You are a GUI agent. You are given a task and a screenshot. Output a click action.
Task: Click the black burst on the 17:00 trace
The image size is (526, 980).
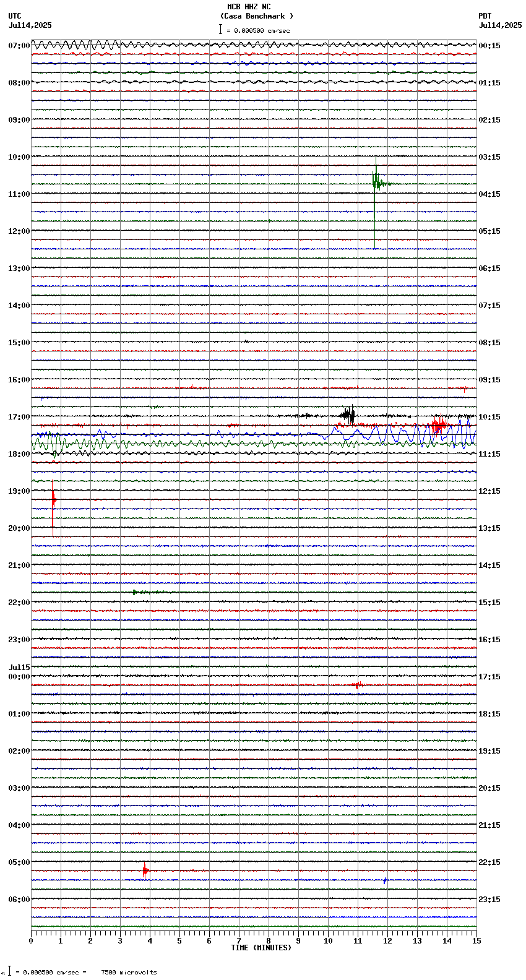[349, 415]
